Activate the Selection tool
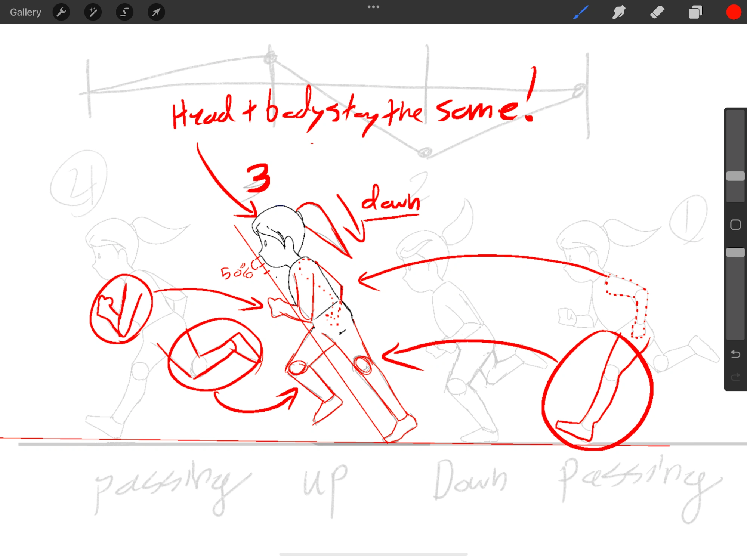The image size is (747, 560). pos(124,12)
